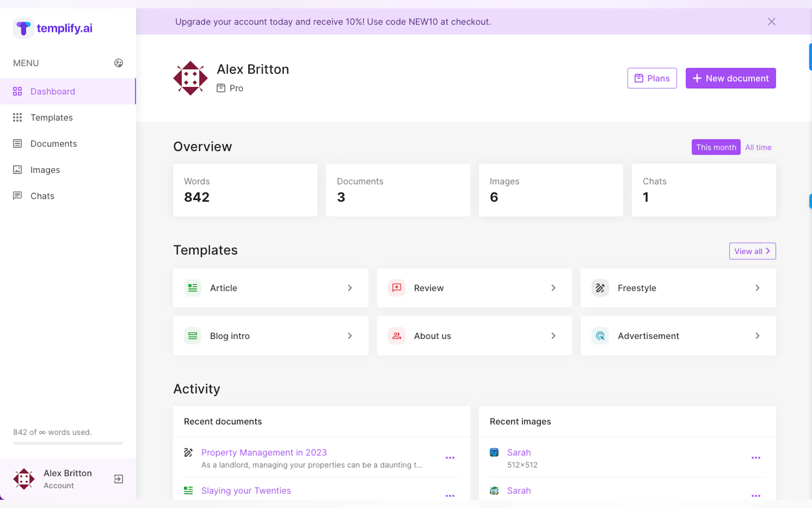This screenshot has width=812, height=508.
Task: Dismiss the upgrade promo banner
Action: [771, 21]
